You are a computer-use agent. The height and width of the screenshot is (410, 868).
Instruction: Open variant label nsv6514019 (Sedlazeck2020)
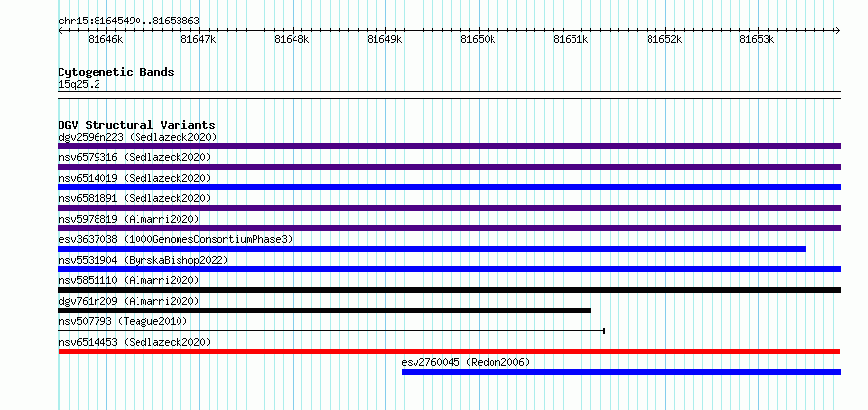click(x=135, y=178)
